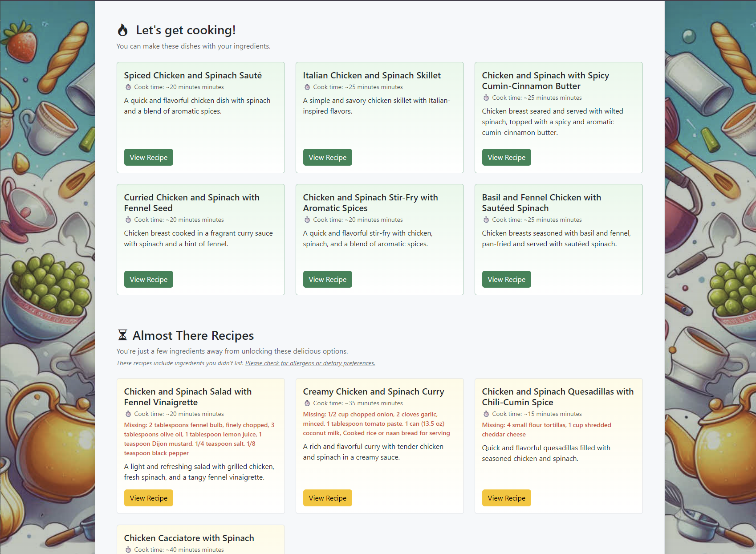View Recipe for Creamy Chicken and Spinach Curry

327,498
